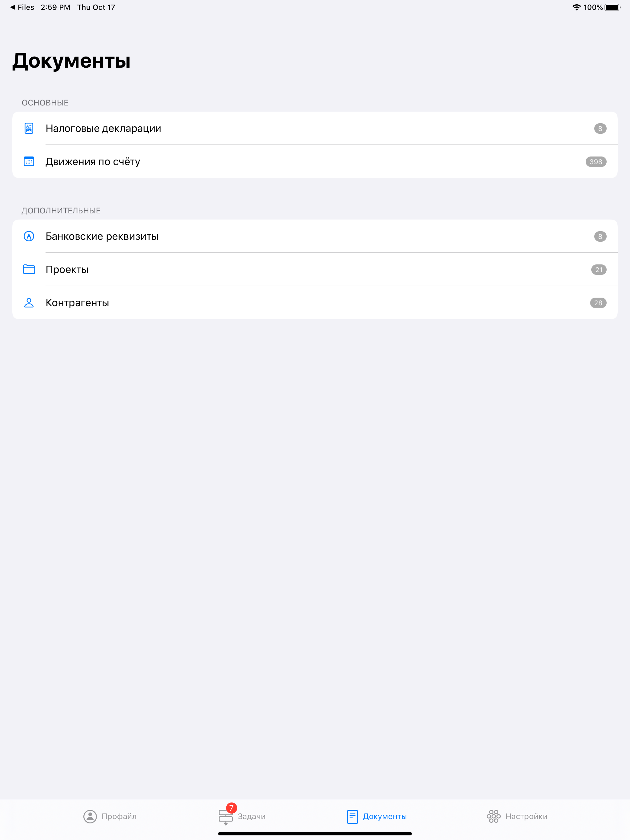Viewport: 630px width, 840px height.
Task: Click the person icon beside Контрагенты
Action: pos(29,302)
